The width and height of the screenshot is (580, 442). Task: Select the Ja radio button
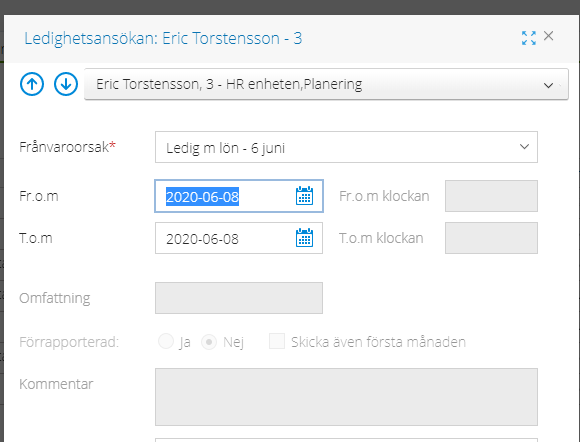coord(166,341)
